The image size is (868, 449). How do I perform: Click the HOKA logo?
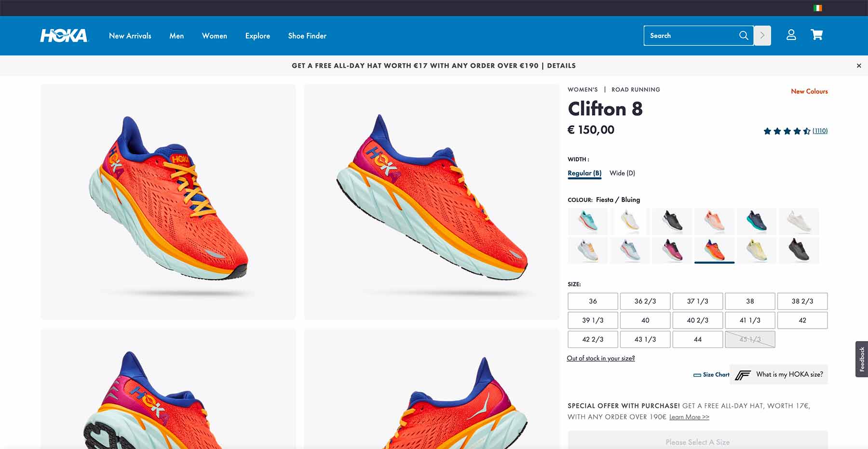click(64, 36)
